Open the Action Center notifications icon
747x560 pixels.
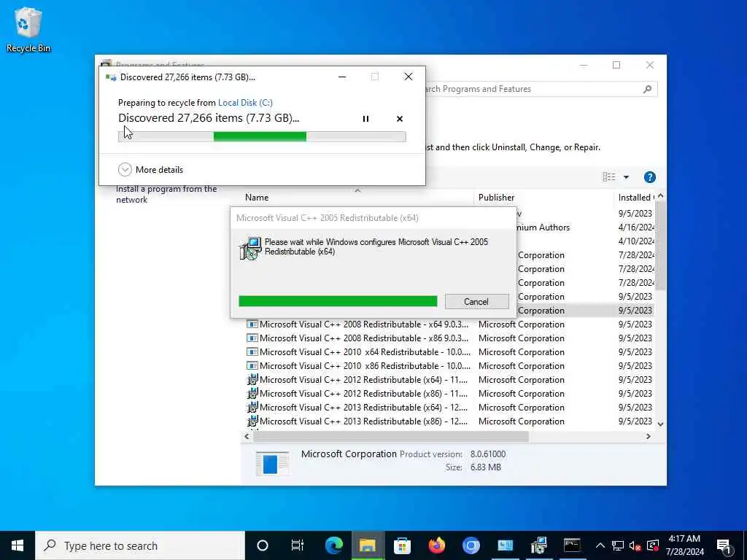pyautogui.click(x=724, y=545)
